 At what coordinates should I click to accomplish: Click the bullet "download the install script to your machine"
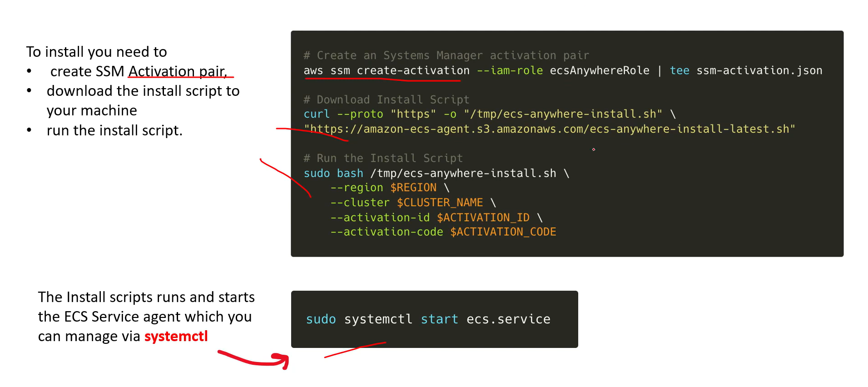coord(143,100)
